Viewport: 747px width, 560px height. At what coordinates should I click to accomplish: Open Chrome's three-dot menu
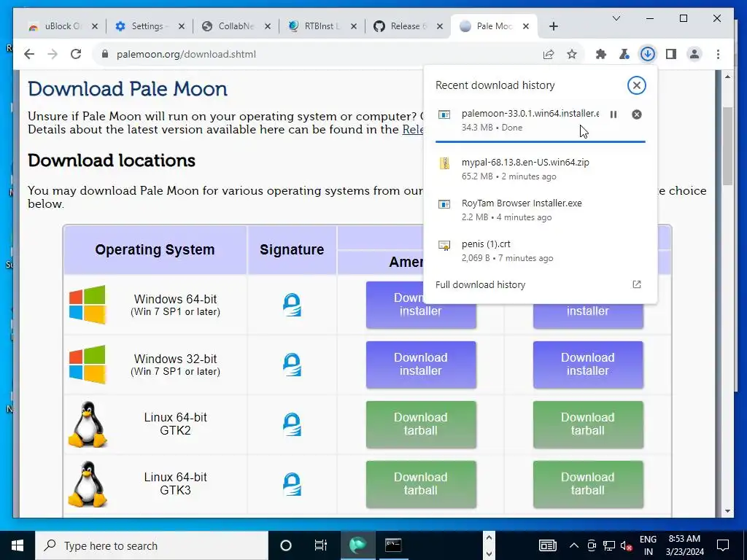[718, 54]
